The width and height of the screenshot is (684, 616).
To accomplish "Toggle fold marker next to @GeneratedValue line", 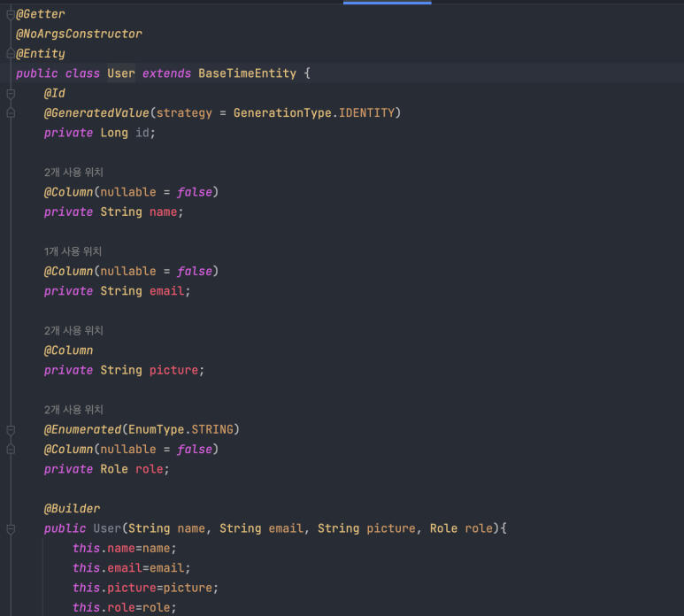I will (x=11, y=113).
